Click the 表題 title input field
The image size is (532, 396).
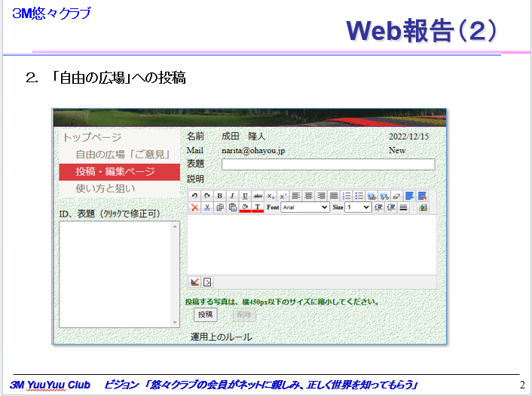[x=328, y=164]
